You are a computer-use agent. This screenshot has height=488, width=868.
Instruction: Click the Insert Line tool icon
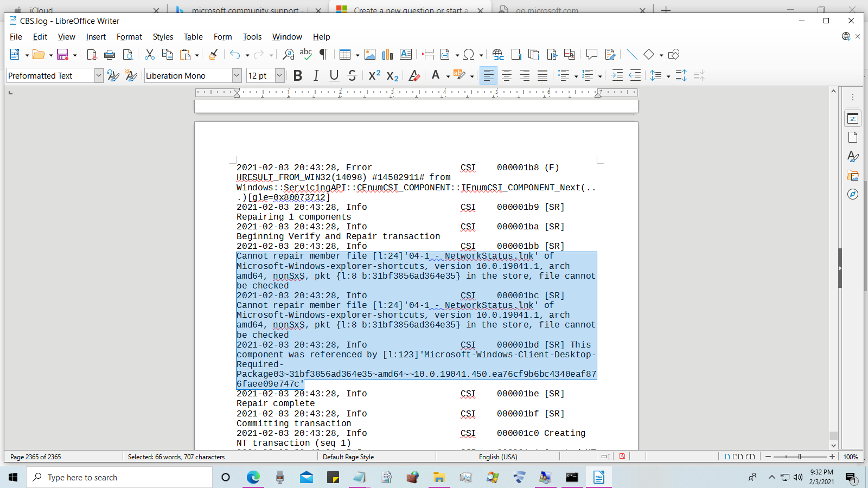(631, 54)
